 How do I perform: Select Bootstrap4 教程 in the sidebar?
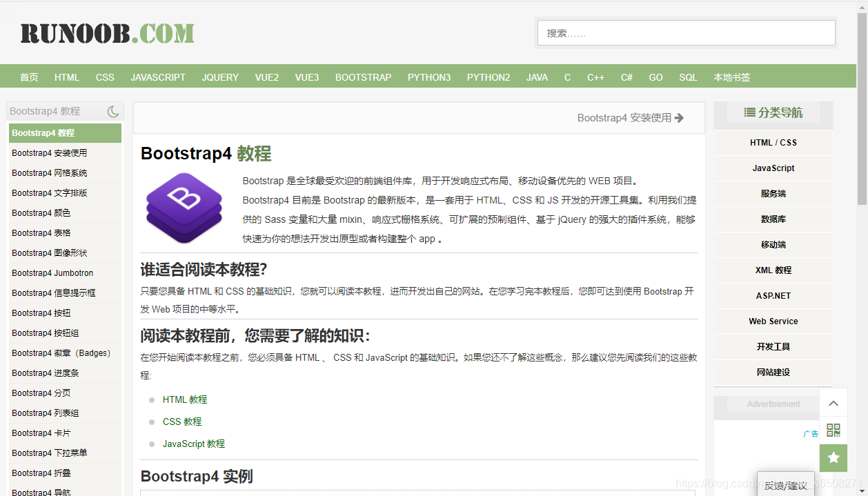click(65, 133)
